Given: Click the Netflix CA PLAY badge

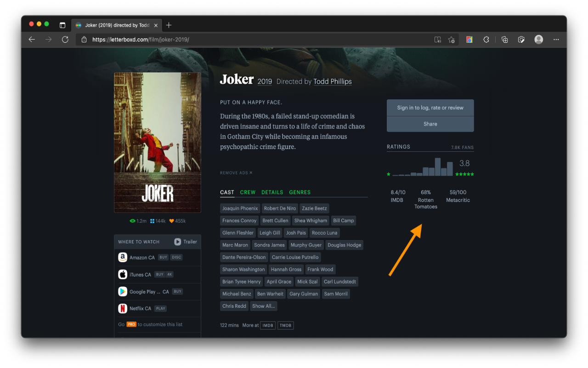Looking at the screenshot, I should pyautogui.click(x=160, y=309).
